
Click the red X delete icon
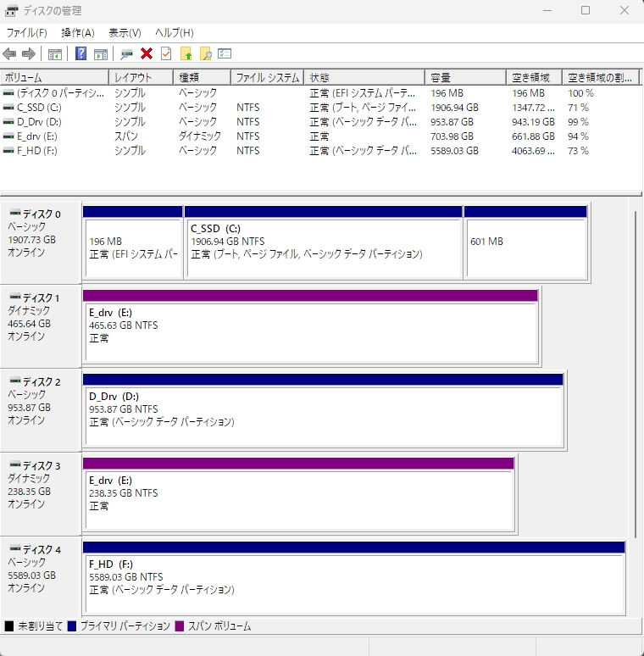[147, 54]
